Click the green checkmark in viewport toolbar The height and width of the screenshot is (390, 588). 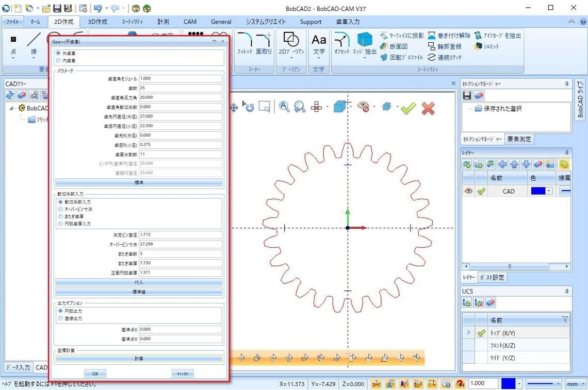(408, 108)
